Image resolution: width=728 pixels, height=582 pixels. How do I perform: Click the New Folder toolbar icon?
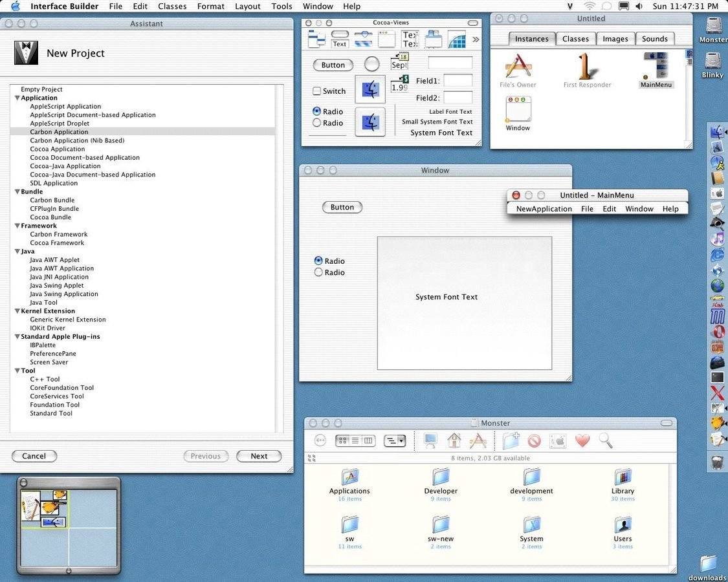(511, 440)
